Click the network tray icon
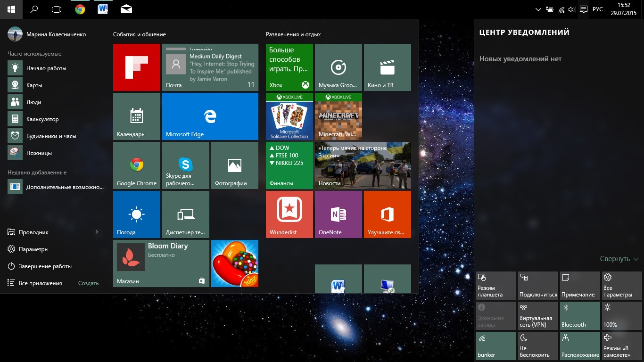644x362 pixels. [x=561, y=9]
